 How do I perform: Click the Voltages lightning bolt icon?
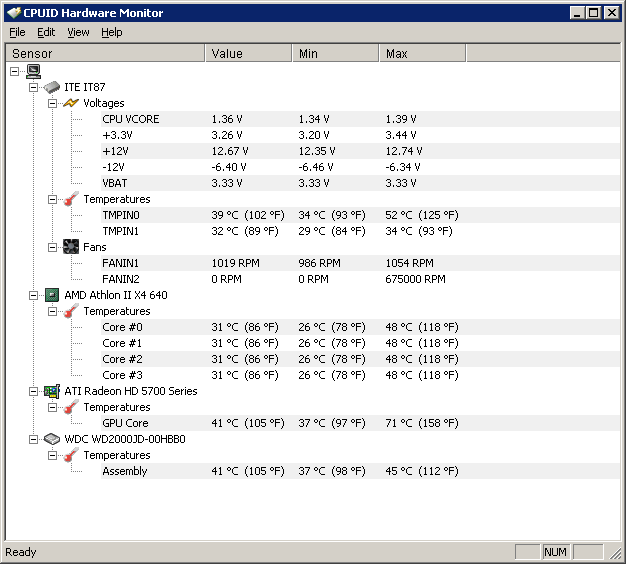click(x=70, y=103)
